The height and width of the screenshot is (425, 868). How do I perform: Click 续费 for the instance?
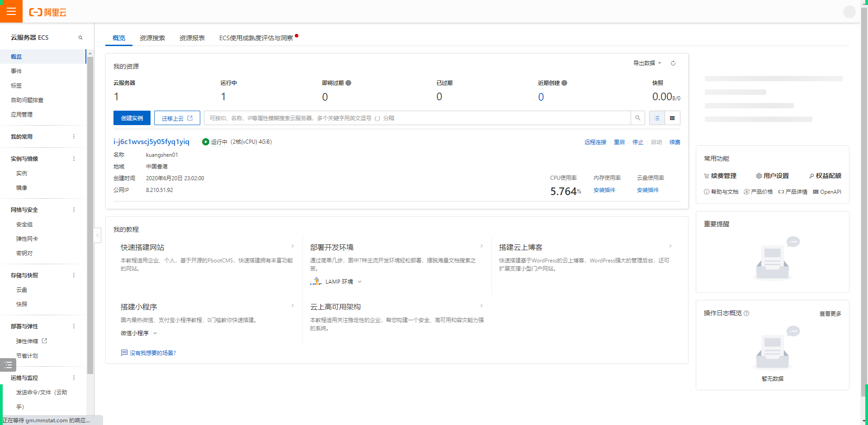click(675, 142)
